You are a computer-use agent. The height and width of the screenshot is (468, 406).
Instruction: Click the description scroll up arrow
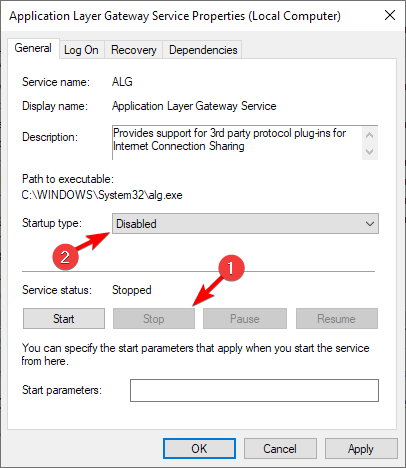[369, 135]
